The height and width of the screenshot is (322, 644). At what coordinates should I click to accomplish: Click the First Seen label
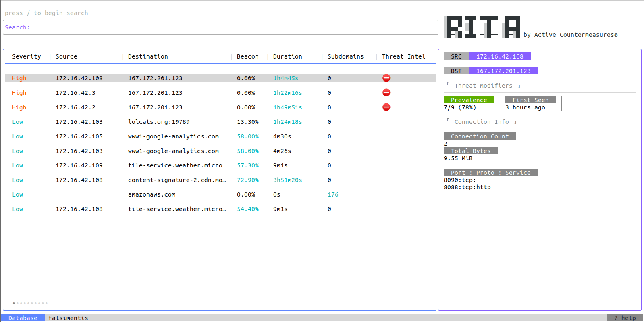point(530,100)
